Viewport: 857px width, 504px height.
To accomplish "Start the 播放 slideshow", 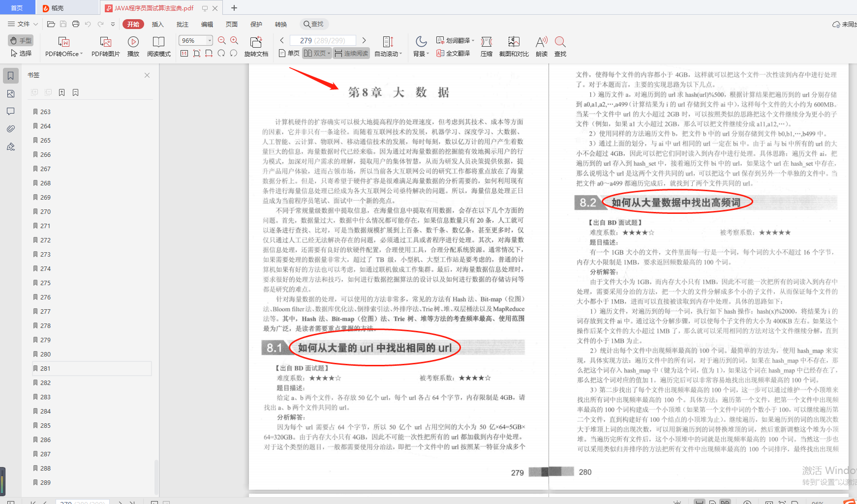I will click(x=133, y=47).
